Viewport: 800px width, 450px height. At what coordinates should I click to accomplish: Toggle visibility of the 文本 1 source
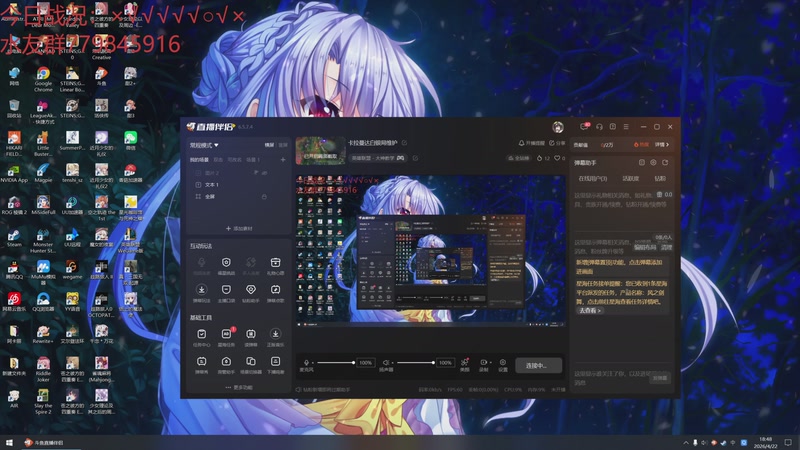point(264,185)
